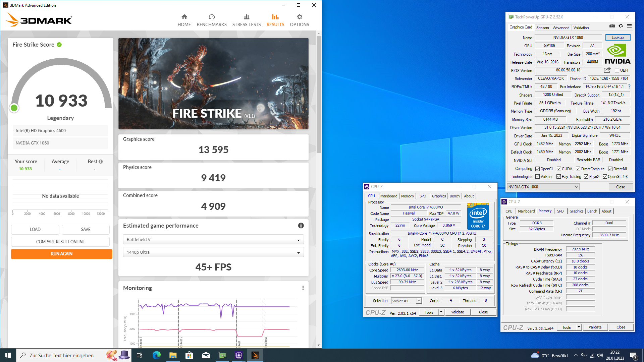The height and width of the screenshot is (362, 644).
Task: Open STRESS TESTS in 3DMark
Action: pos(247,20)
